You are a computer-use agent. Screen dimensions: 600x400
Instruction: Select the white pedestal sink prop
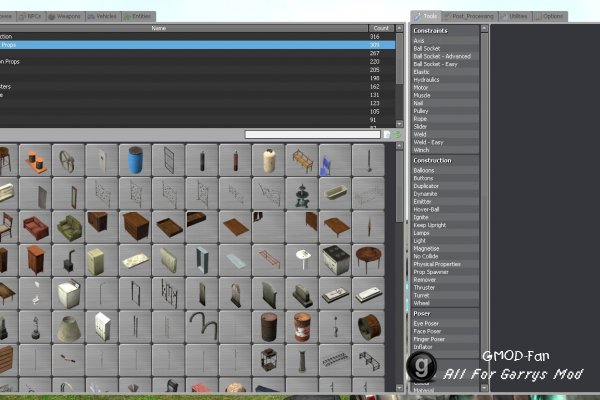tap(302, 260)
